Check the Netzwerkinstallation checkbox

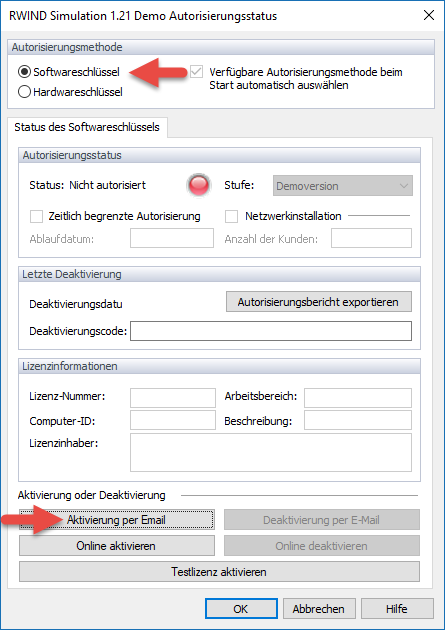click(231, 217)
